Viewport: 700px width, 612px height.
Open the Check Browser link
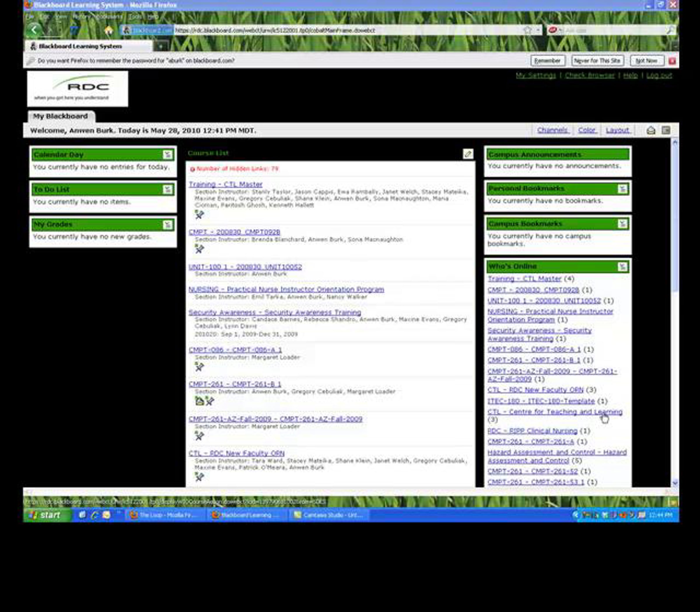click(589, 75)
